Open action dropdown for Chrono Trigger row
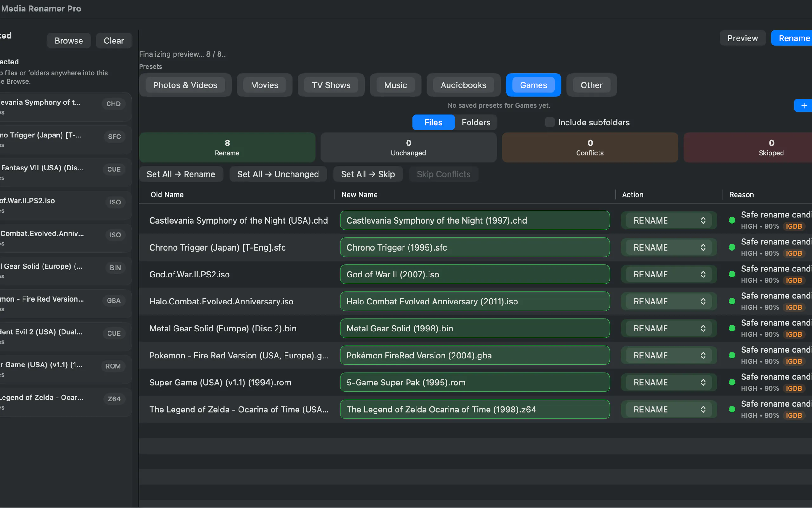The image size is (812, 508). [668, 248]
